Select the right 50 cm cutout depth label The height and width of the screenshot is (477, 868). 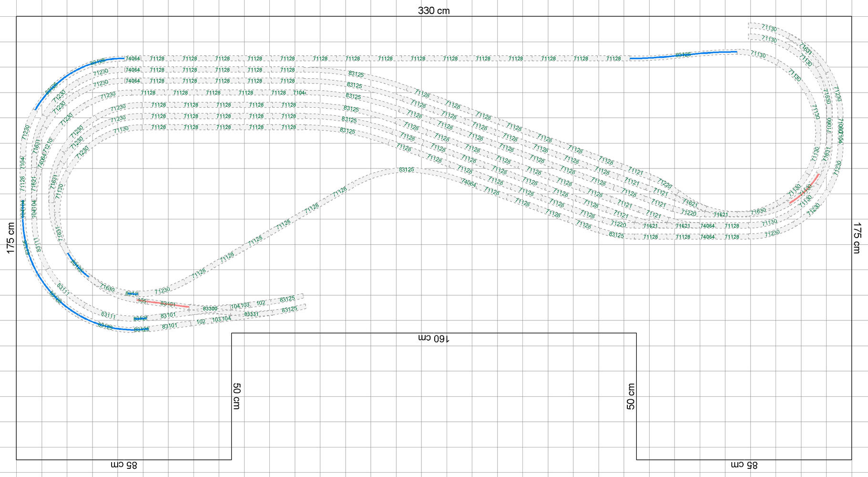[631, 396]
